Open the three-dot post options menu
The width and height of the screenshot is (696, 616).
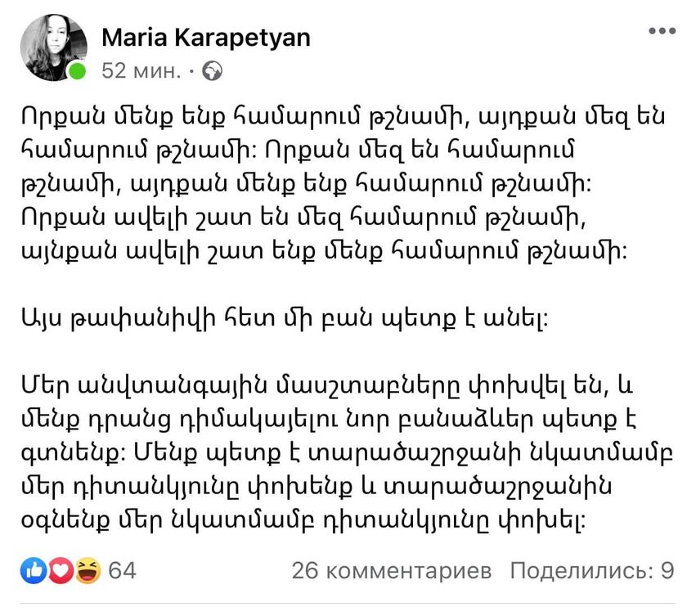tap(662, 30)
